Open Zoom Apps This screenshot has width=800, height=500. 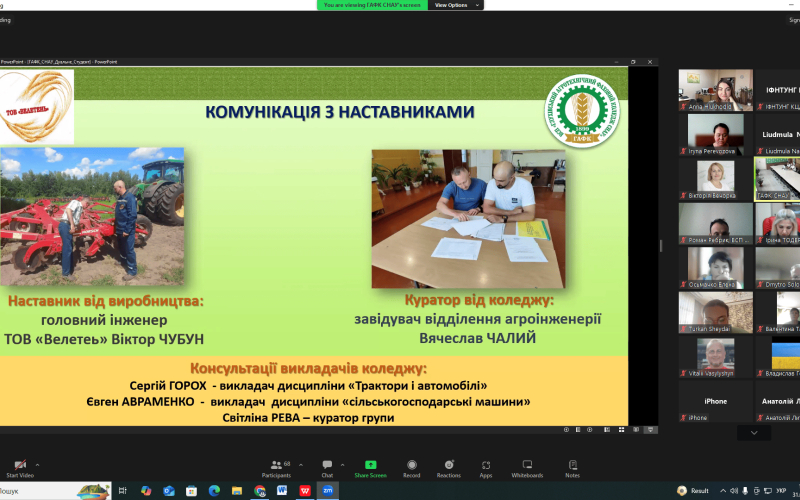pos(486,468)
